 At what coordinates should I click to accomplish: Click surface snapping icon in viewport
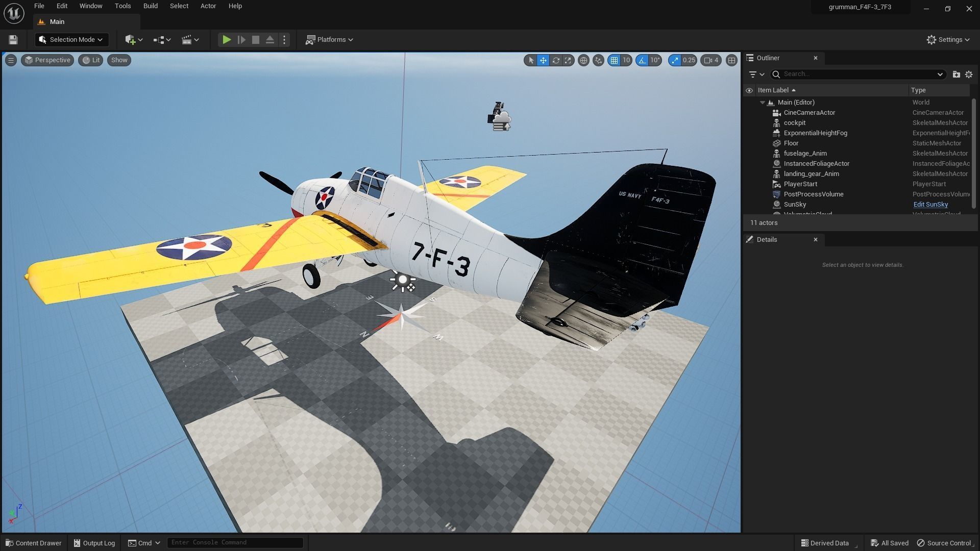coord(598,60)
